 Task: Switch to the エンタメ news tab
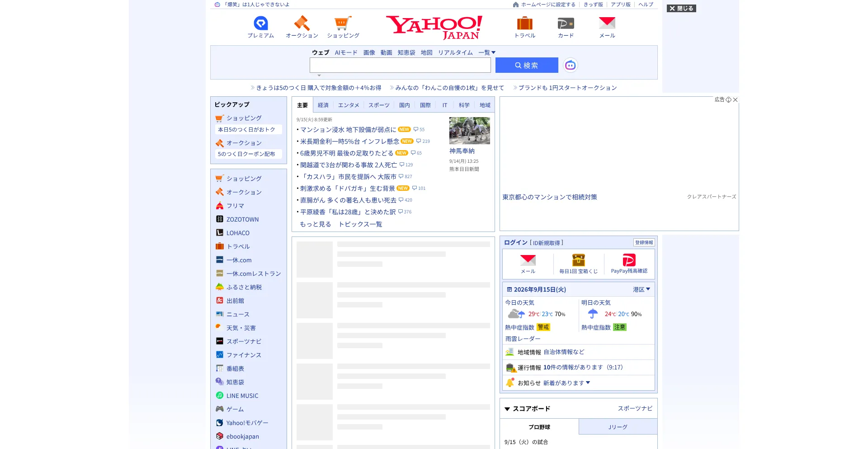(x=349, y=105)
